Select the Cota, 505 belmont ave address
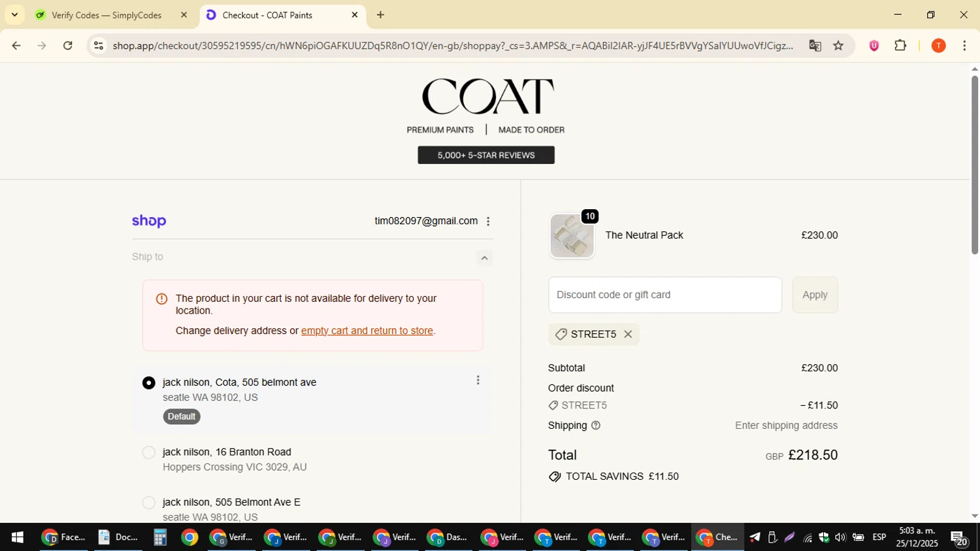This screenshot has height=551, width=980. (x=148, y=383)
